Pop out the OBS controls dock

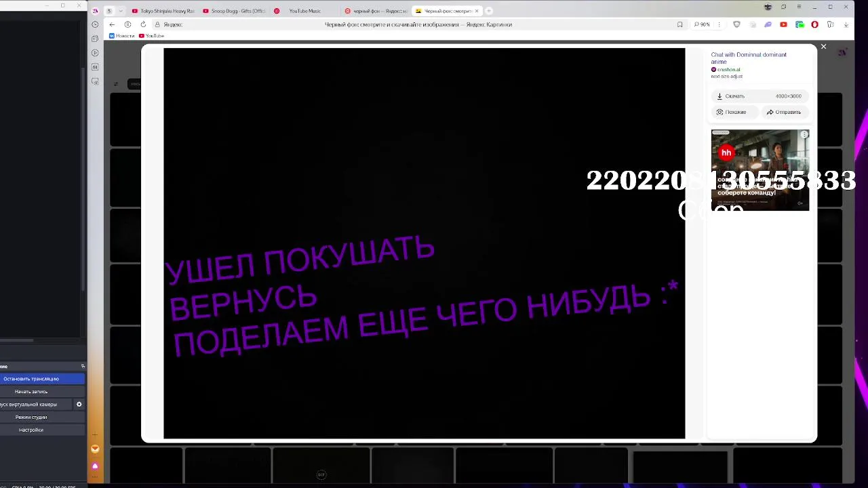(x=83, y=367)
